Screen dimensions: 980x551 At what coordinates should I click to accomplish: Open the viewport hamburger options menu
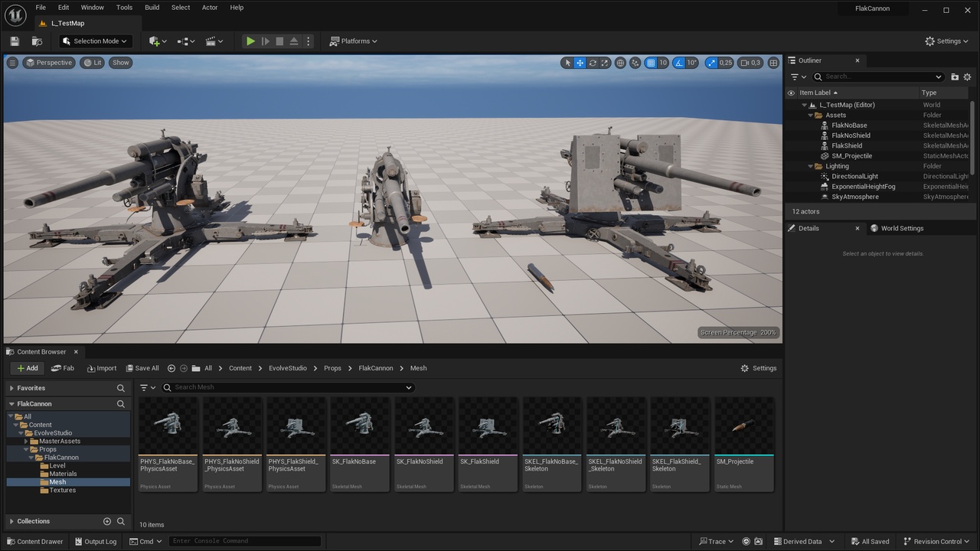pos(12,63)
